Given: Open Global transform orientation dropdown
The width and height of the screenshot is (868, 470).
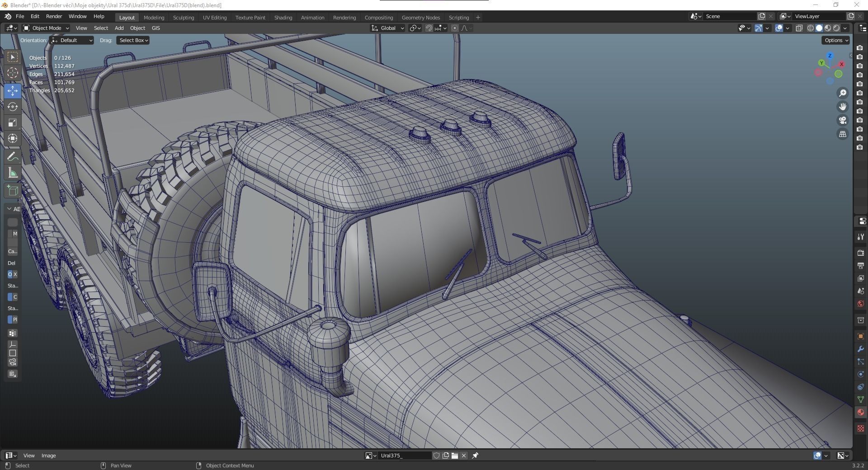Looking at the screenshot, I should click(x=388, y=28).
